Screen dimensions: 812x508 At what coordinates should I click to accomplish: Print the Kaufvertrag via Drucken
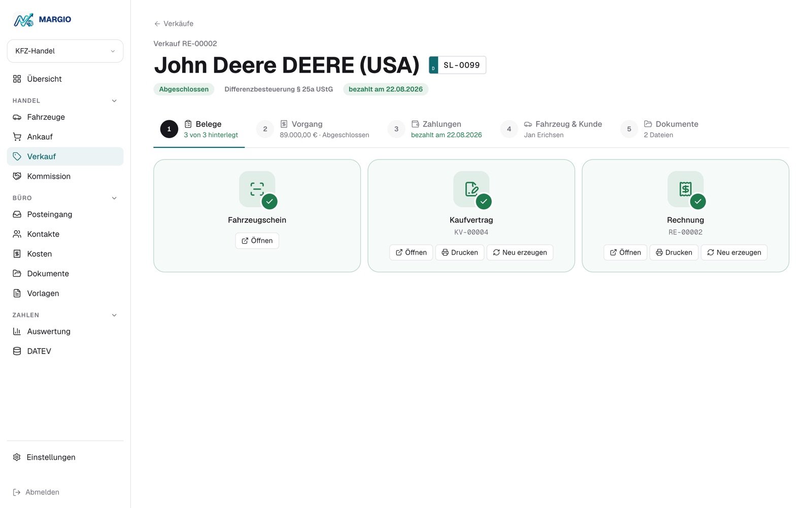pos(460,252)
